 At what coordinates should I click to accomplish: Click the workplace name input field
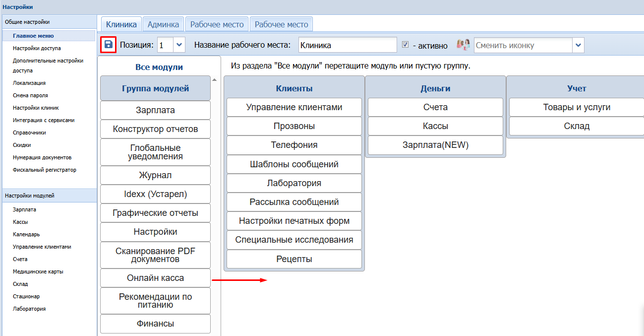tap(348, 45)
